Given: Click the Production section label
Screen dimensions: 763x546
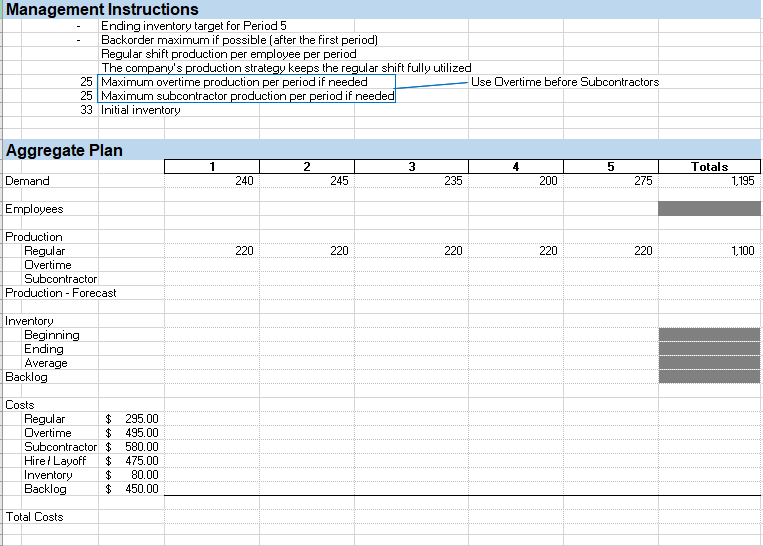Looking at the screenshot, I should pos(34,237).
